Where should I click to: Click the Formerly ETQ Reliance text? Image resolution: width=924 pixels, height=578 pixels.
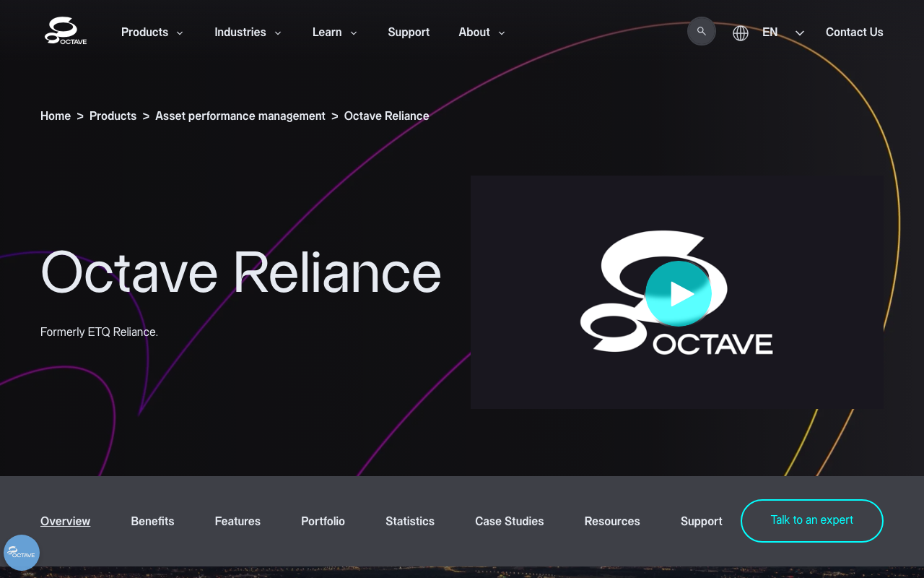coord(99,332)
